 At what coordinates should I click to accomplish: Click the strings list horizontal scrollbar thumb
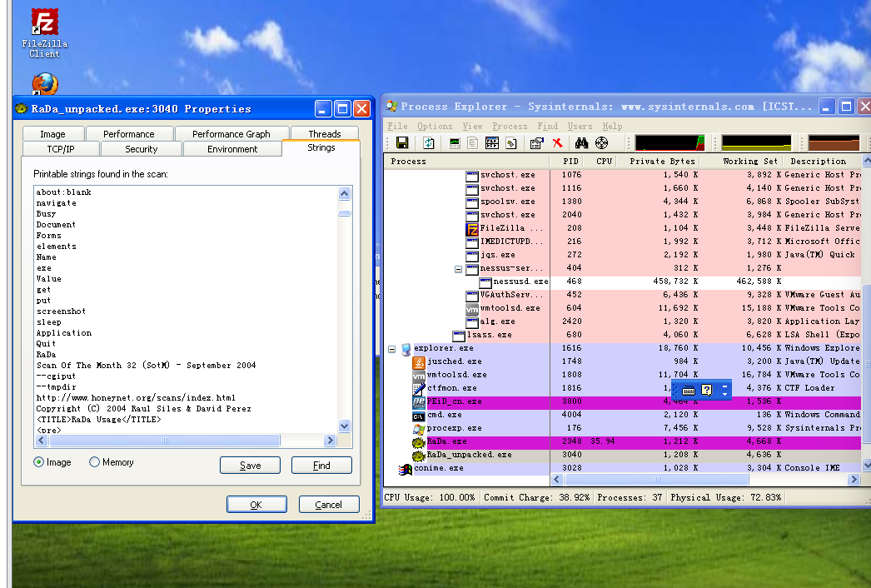click(164, 440)
